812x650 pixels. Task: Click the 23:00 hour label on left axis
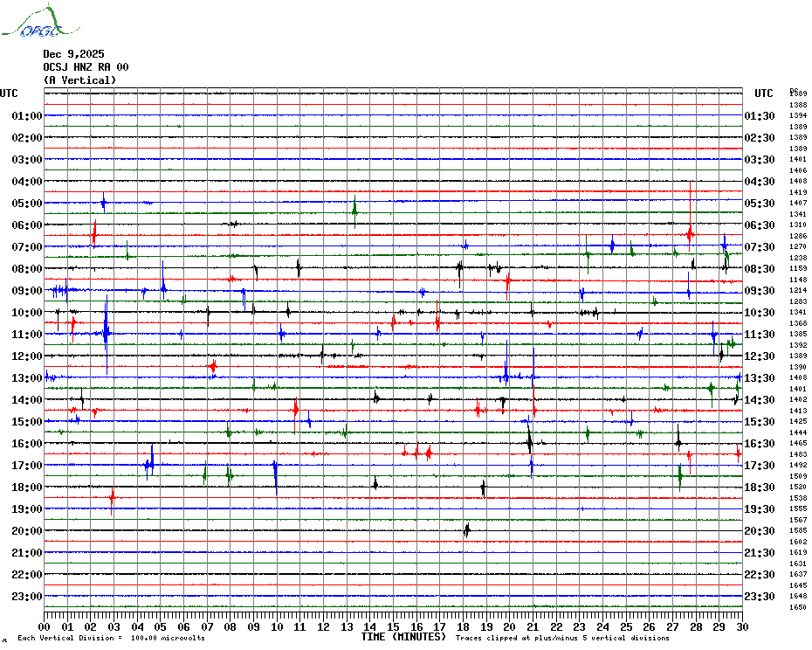[x=27, y=597]
